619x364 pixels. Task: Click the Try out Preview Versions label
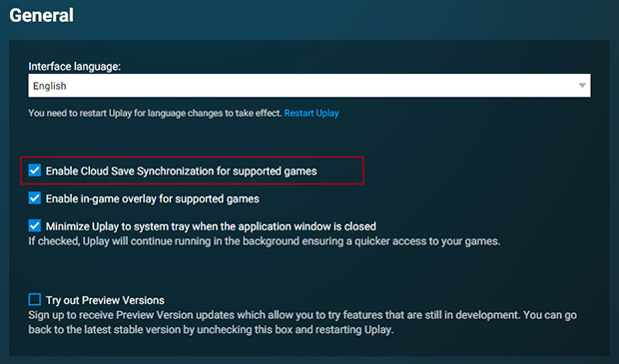pyautogui.click(x=105, y=300)
